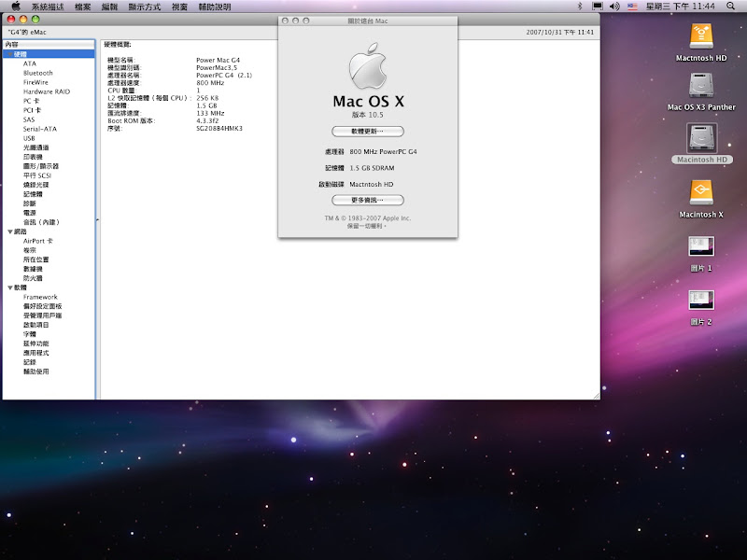Viewport: 747px width, 560px height.
Task: Click the display status icon in menu bar
Action: [x=598, y=7]
